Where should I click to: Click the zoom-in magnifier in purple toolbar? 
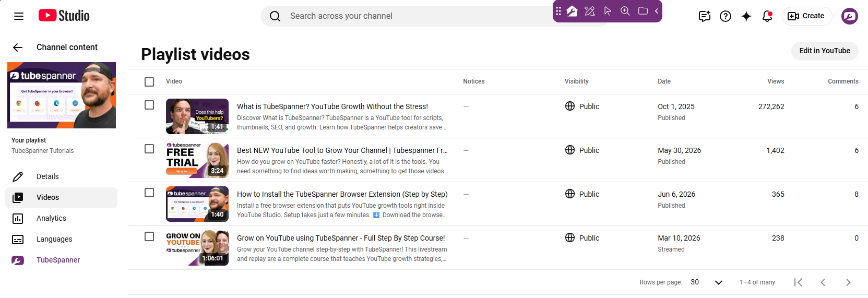(x=625, y=11)
